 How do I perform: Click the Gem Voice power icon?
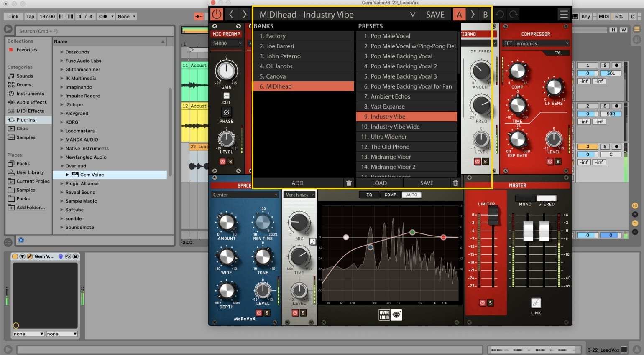click(x=217, y=14)
